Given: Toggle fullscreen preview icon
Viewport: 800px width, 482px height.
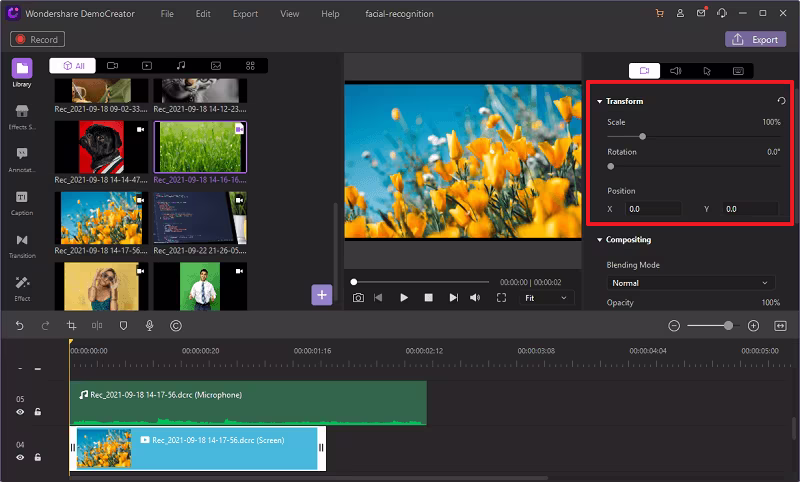Looking at the screenshot, I should click(502, 297).
